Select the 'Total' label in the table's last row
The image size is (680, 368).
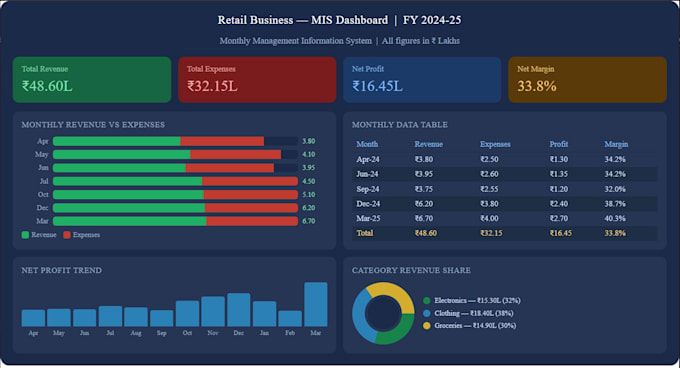point(365,233)
